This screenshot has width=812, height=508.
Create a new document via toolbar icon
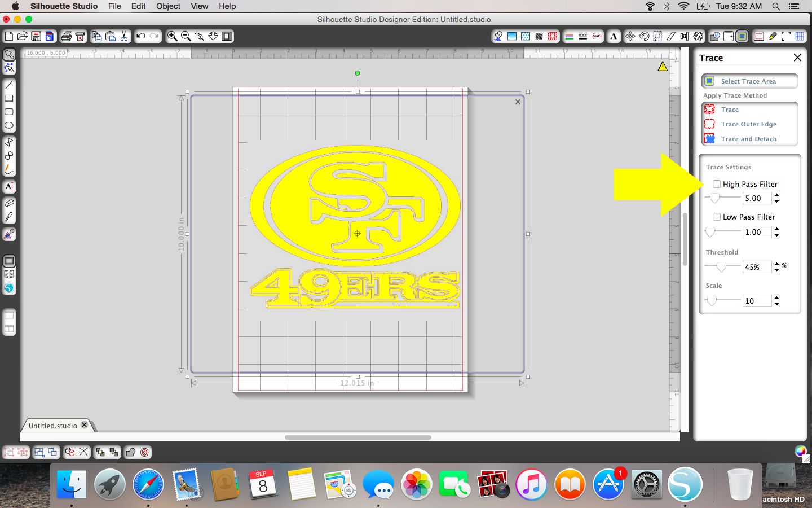tap(9, 36)
